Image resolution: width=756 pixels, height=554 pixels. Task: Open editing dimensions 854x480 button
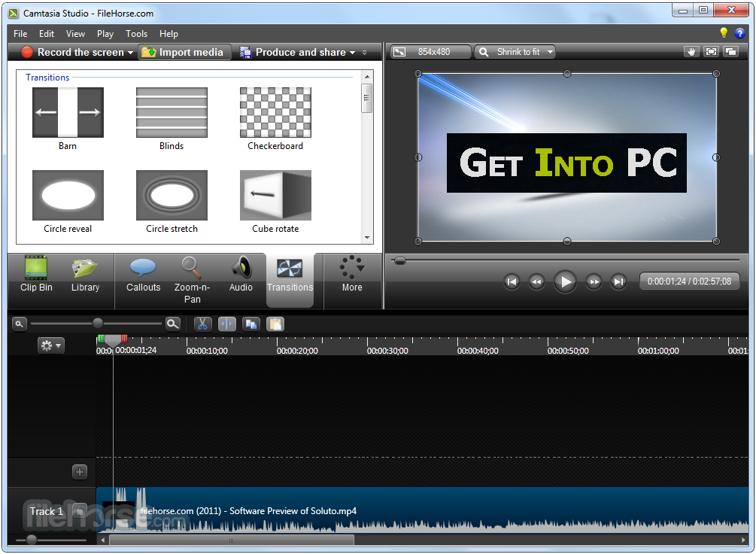(x=430, y=52)
